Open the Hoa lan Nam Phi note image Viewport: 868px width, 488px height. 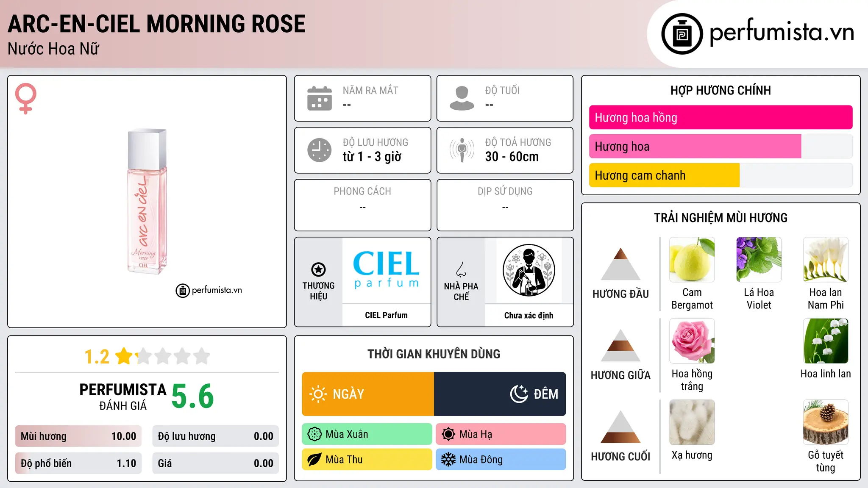[826, 260]
